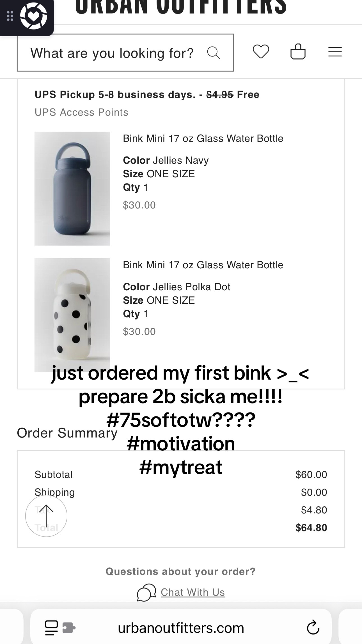The image size is (362, 644).
Task: Tap the urbanoutfitters.com address bar
Action: pos(181,628)
